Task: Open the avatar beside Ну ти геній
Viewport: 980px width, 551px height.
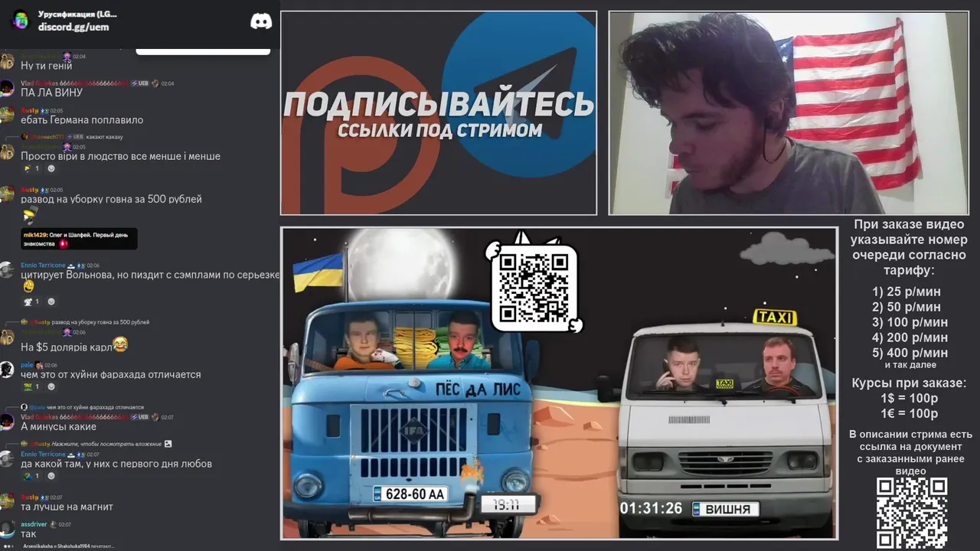Action: click(7, 61)
